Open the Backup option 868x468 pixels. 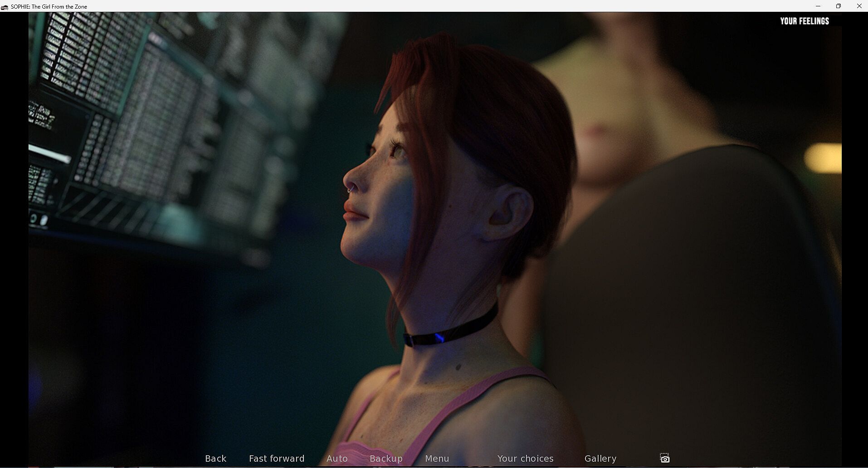click(386, 458)
